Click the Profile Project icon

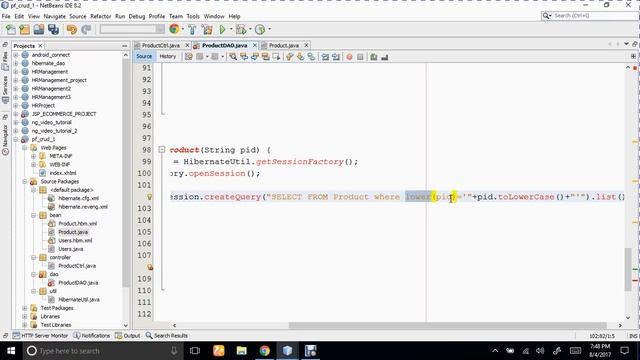pyautogui.click(x=260, y=29)
